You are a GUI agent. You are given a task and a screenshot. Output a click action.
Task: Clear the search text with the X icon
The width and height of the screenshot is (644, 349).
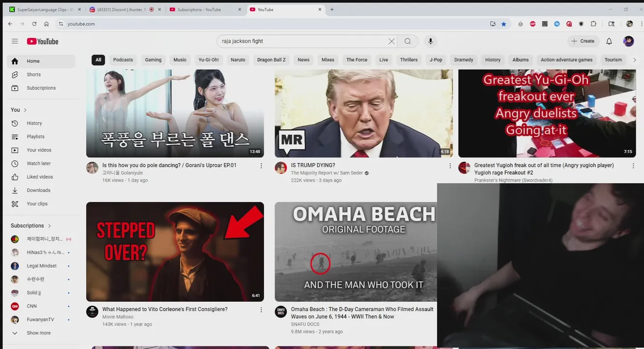point(392,41)
